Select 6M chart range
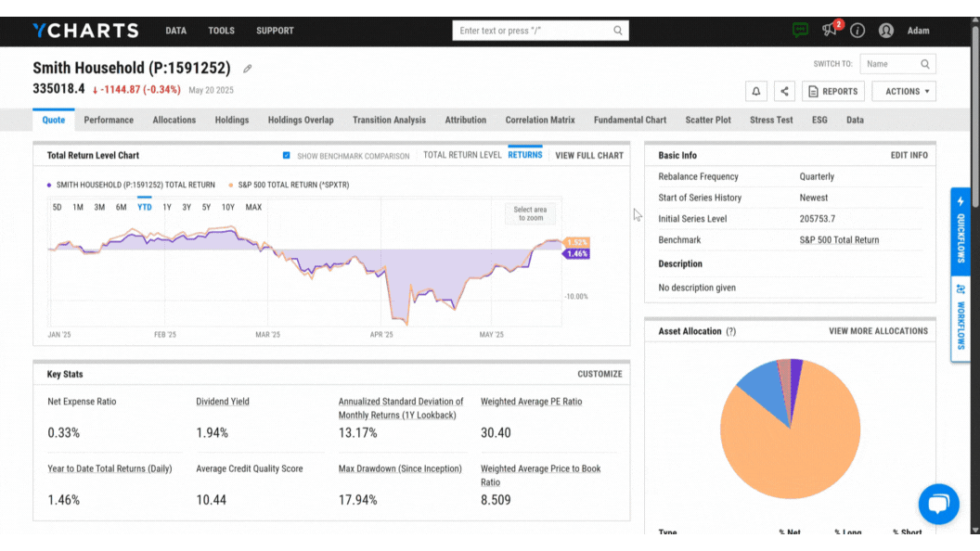Viewport: 980px width, 551px height. coord(122,208)
